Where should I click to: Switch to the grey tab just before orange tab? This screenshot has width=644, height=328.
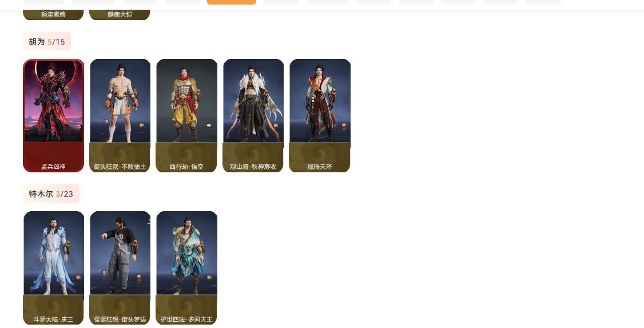coord(182,2)
